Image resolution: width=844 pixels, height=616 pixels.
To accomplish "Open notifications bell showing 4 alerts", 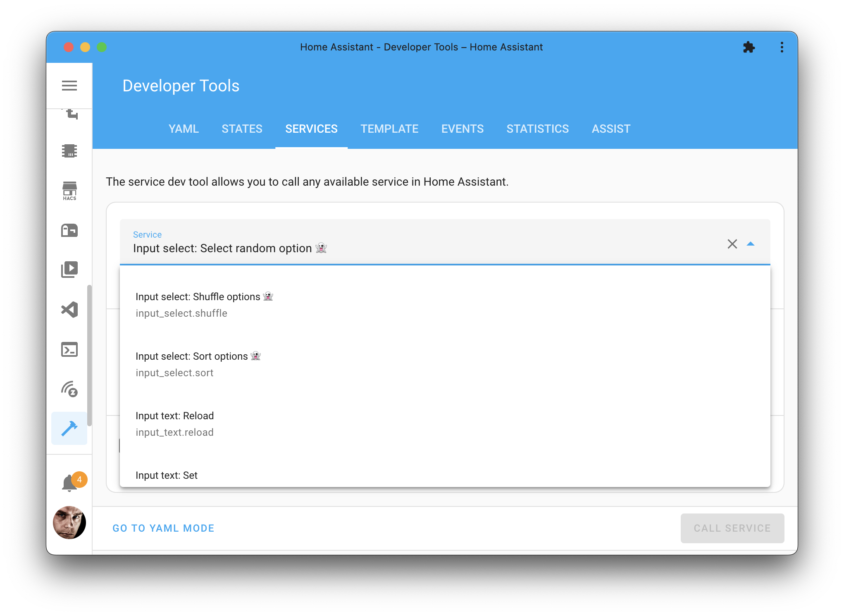I will pos(69,481).
